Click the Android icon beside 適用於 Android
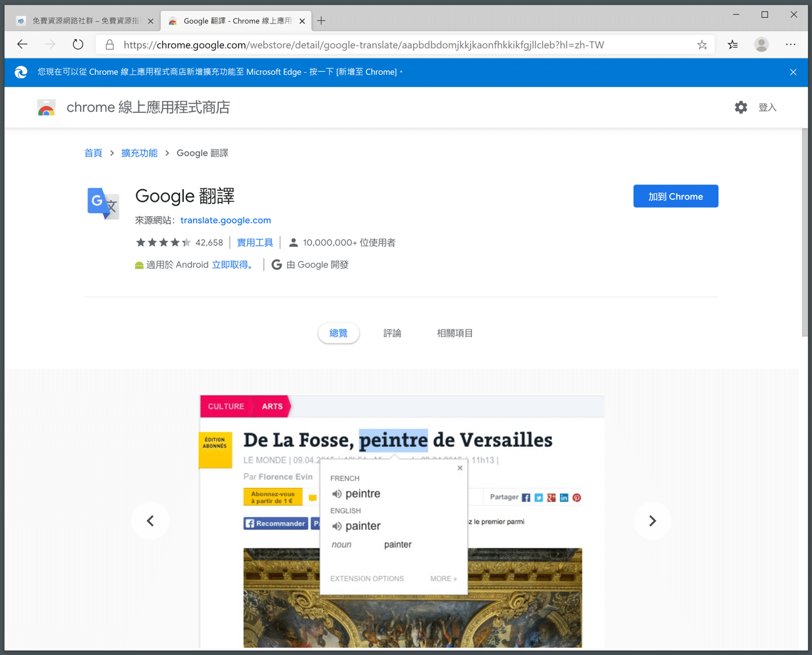Screen dimensions: 812x655 (139, 265)
